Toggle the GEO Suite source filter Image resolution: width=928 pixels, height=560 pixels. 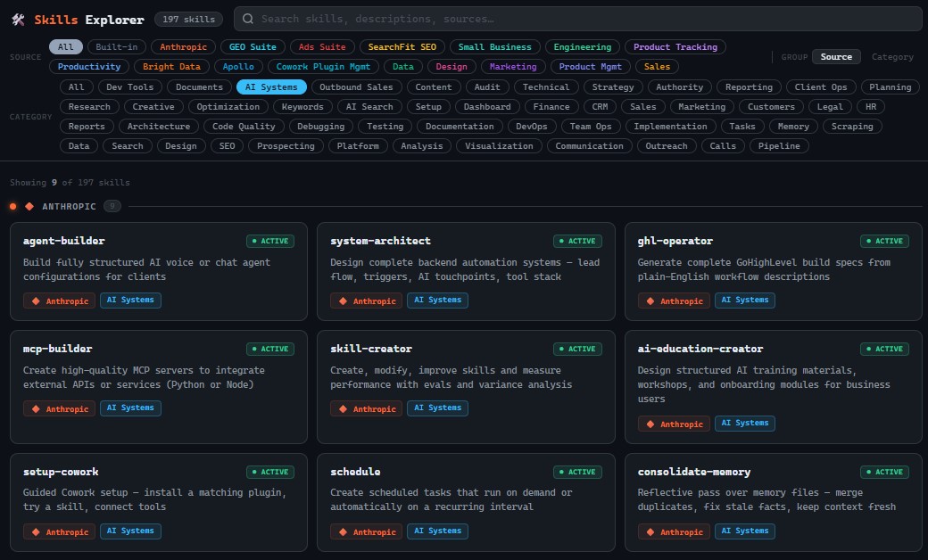tap(253, 46)
